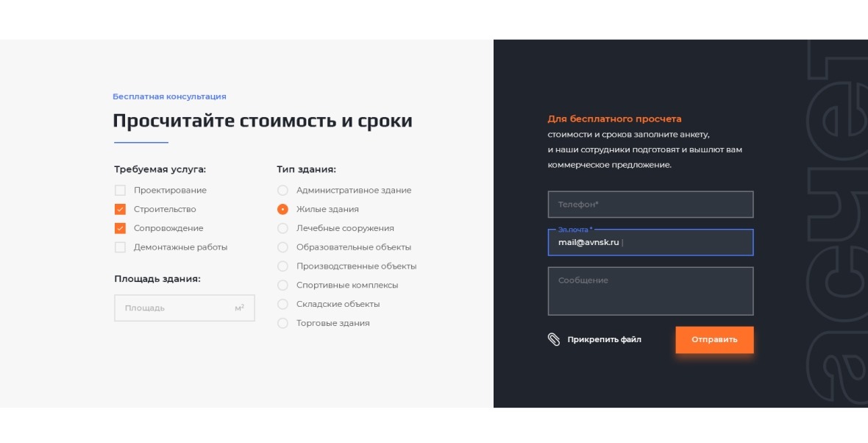Choose Спортивные комплексы building type
This screenshot has height=443, width=868.
(282, 285)
